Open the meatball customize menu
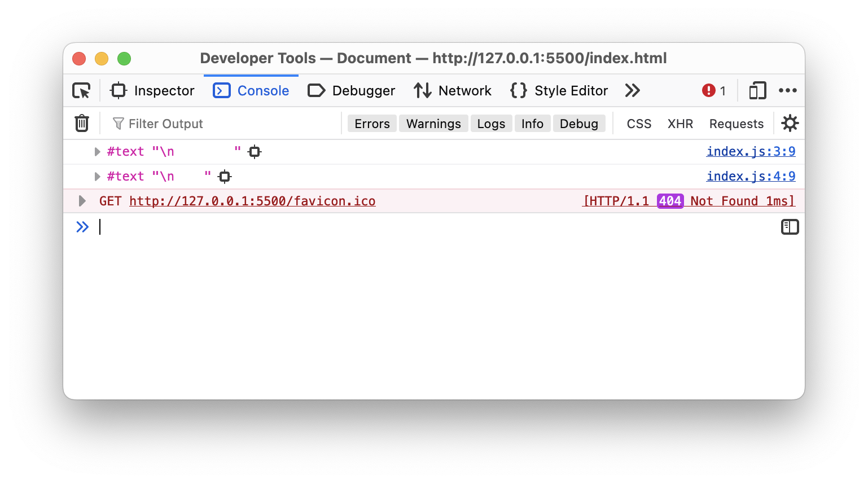 click(788, 90)
